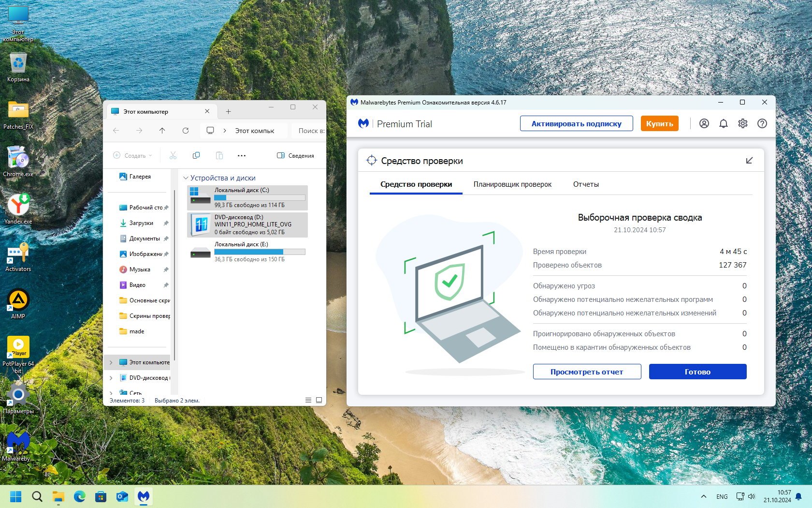Open the Malwarebytes account profile icon
The width and height of the screenshot is (812, 508).
click(x=704, y=123)
